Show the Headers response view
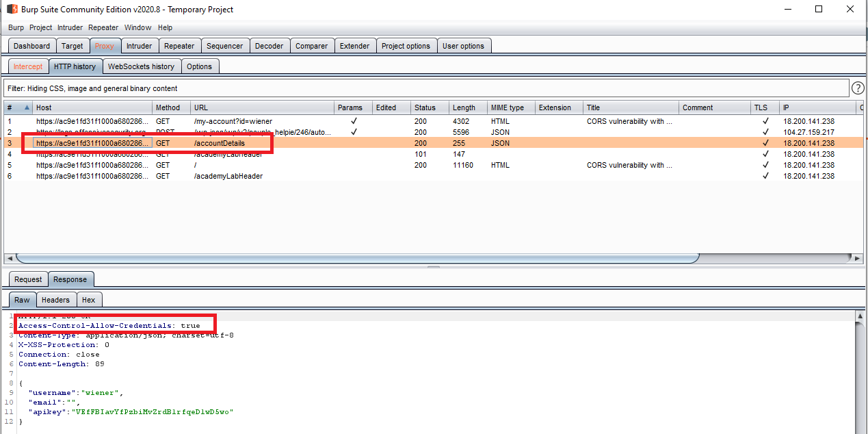 tap(55, 300)
